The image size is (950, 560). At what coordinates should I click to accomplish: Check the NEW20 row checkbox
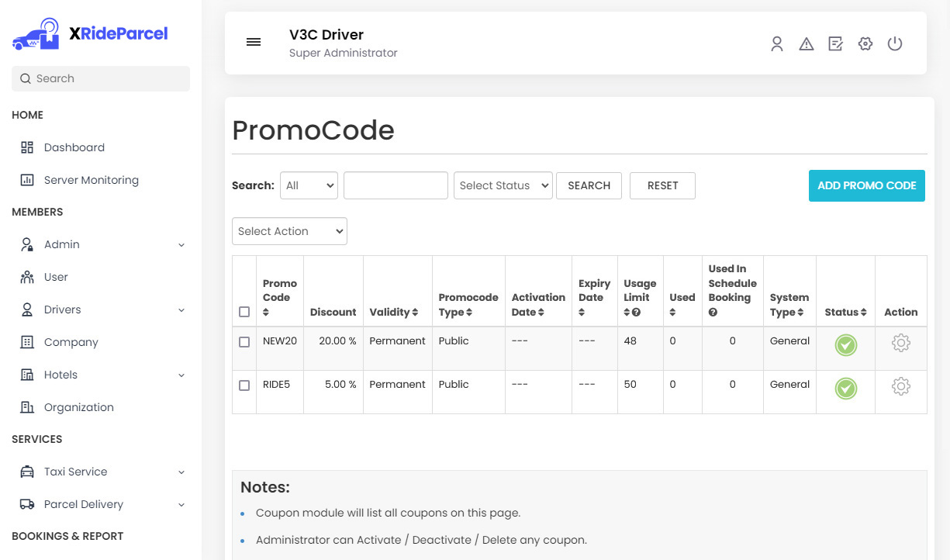click(244, 342)
